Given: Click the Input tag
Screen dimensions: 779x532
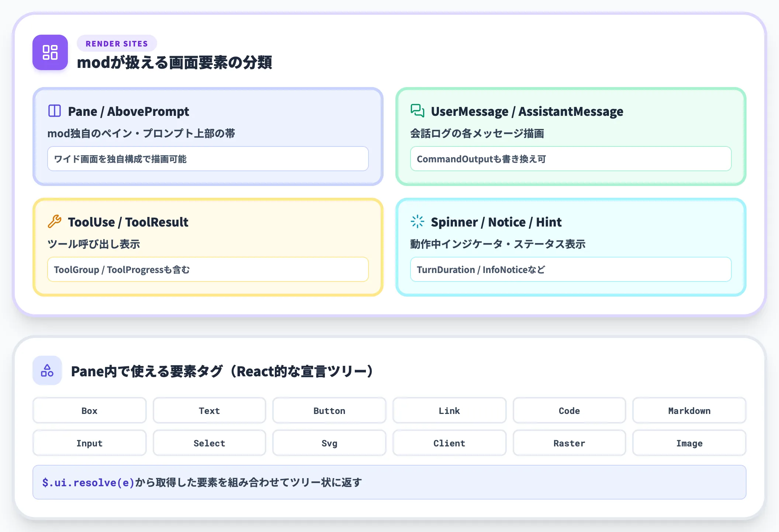Looking at the screenshot, I should [x=90, y=443].
